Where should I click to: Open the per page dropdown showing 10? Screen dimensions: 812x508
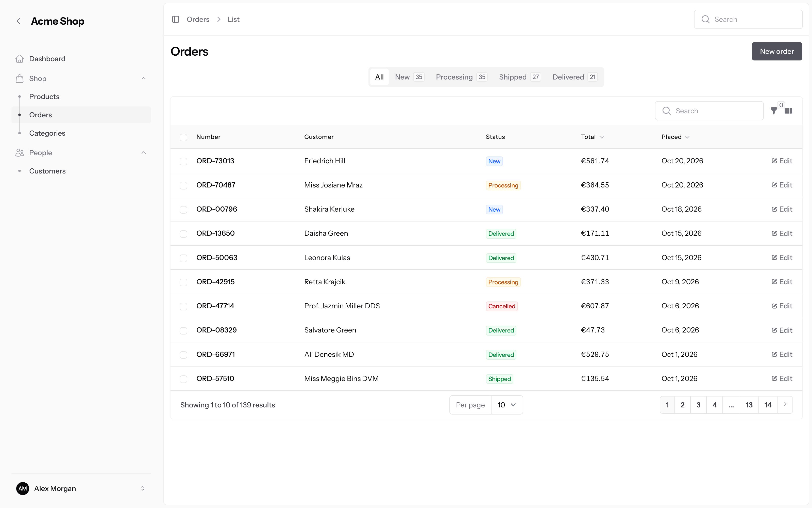tap(507, 405)
